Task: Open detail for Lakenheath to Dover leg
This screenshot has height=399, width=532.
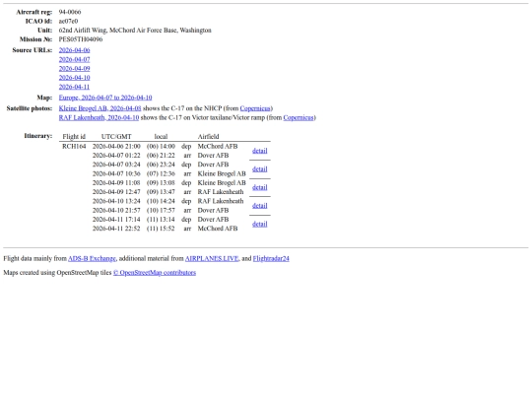Action: 259,206
